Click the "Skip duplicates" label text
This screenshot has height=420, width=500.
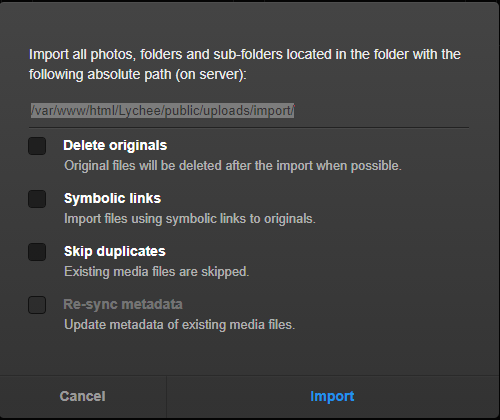[x=114, y=252]
